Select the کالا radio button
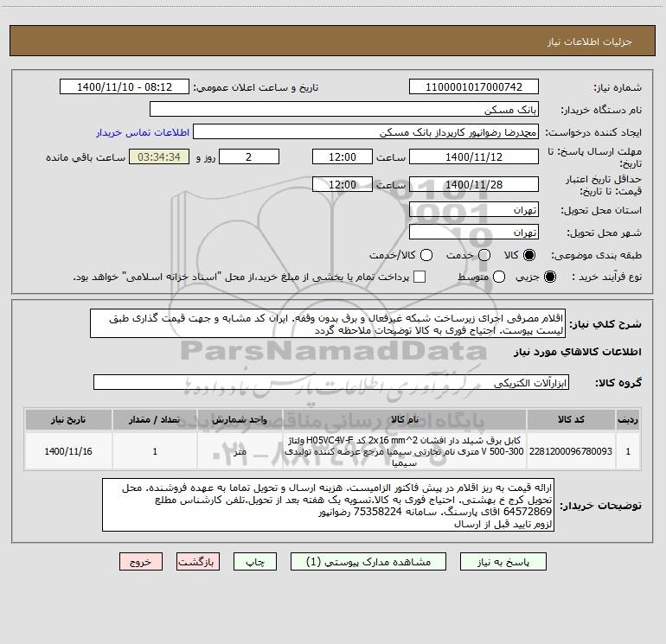The height and width of the screenshot is (644, 666). [528, 255]
